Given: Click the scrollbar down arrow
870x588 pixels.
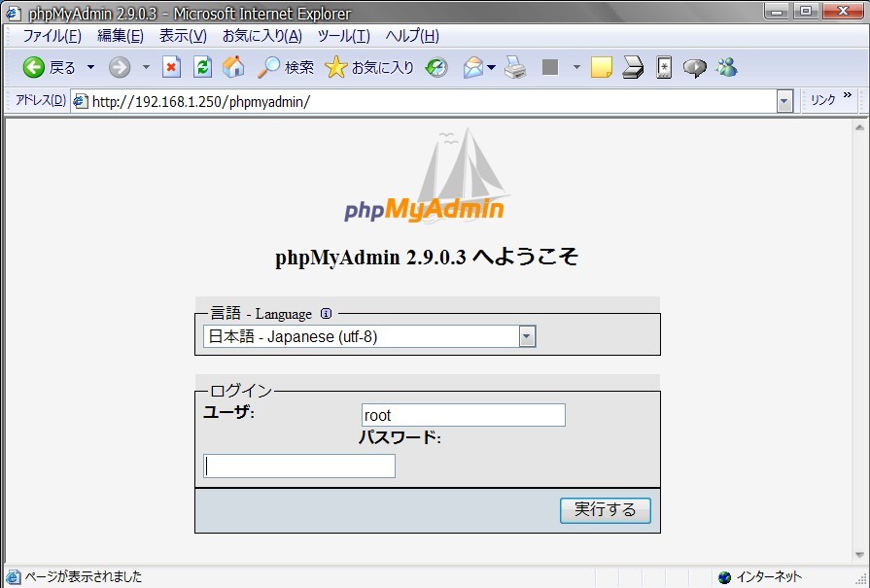Looking at the screenshot, I should tap(859, 555).
